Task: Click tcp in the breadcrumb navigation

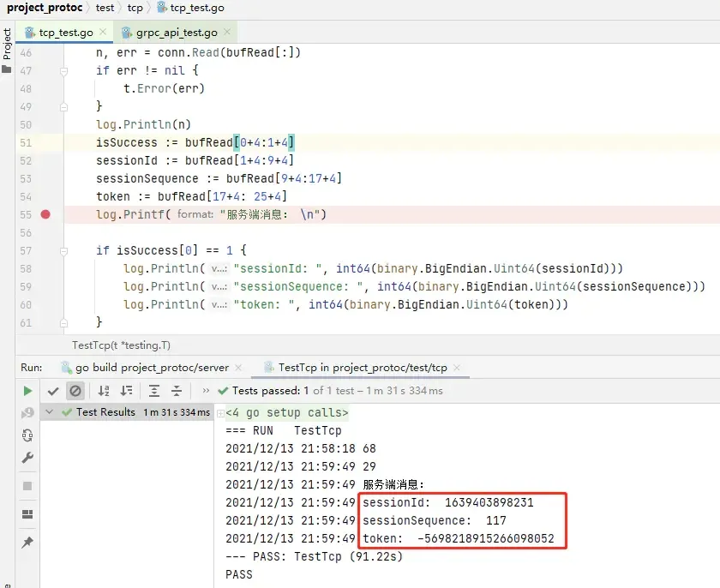Action: (135, 8)
